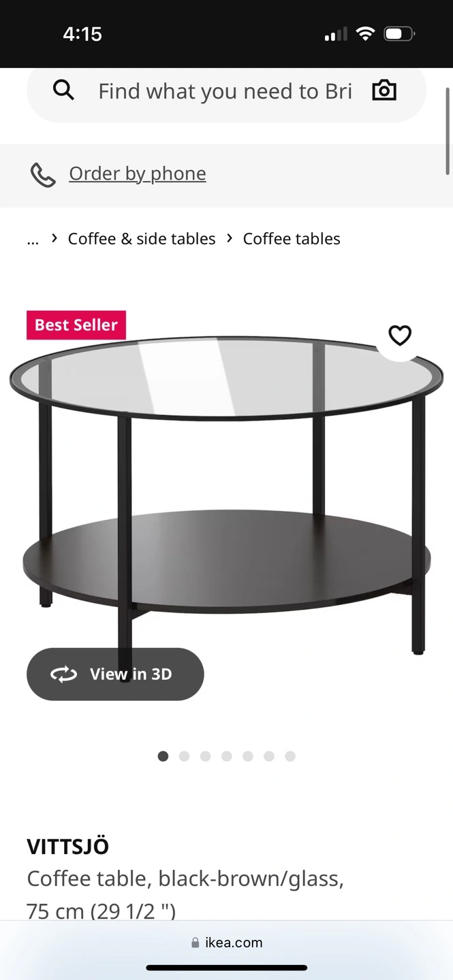
Task: Select the first carousel dot
Action: (x=163, y=756)
